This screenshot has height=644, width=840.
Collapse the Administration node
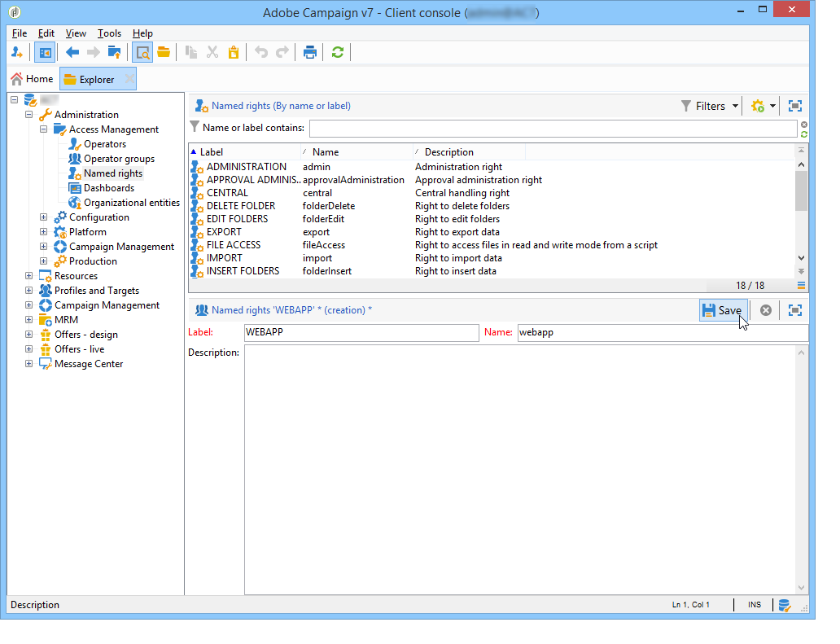point(29,115)
